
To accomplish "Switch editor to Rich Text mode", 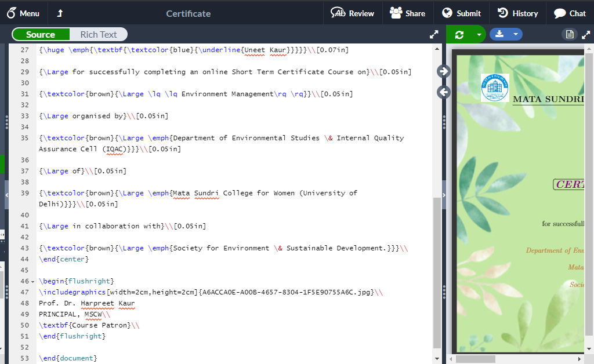I will coord(99,34).
